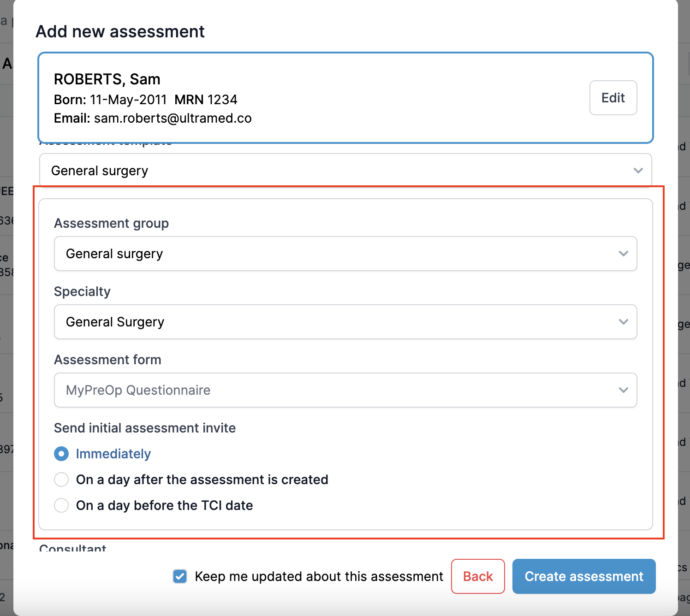Go back using the Back button
The width and height of the screenshot is (690, 616).
pos(478,576)
